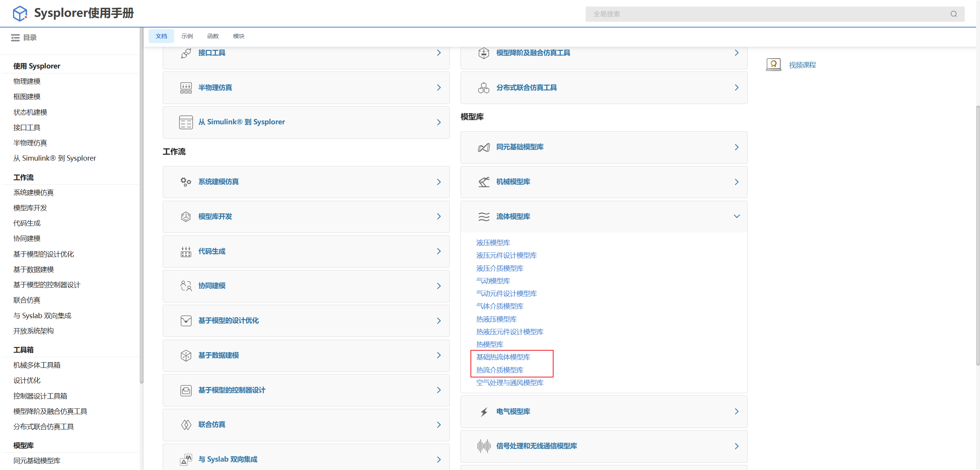Open the 半物理仿真 card title
This screenshot has height=470, width=980.
coord(215,88)
